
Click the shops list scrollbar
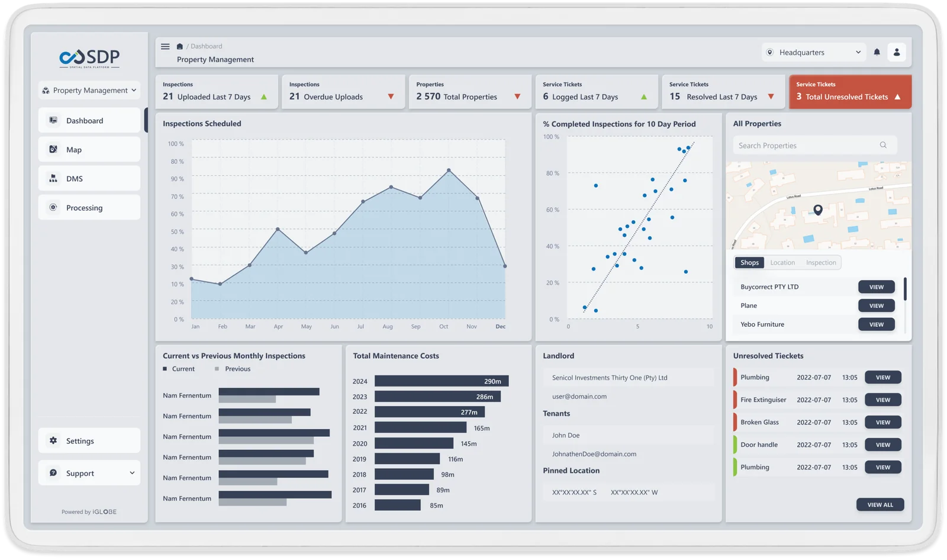coord(904,289)
